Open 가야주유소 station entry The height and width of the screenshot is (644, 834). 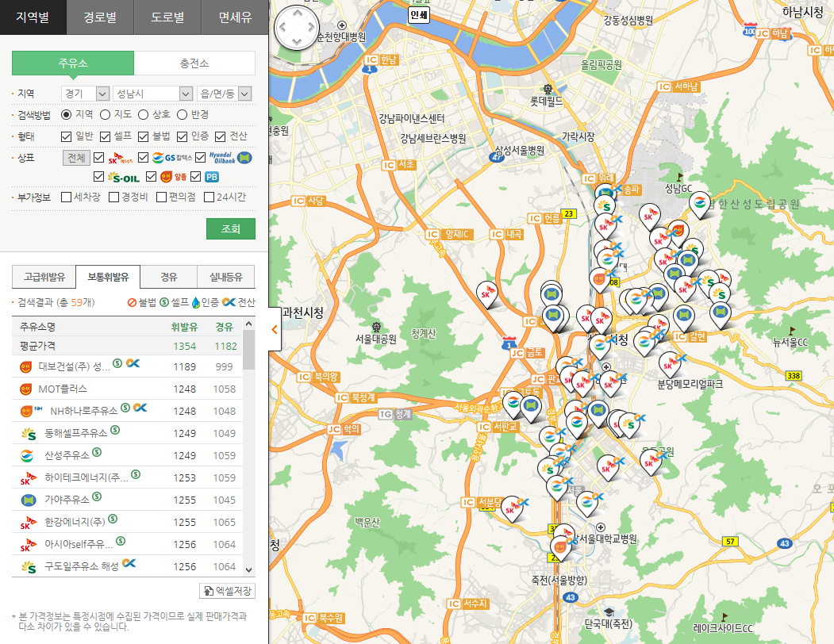(127, 500)
